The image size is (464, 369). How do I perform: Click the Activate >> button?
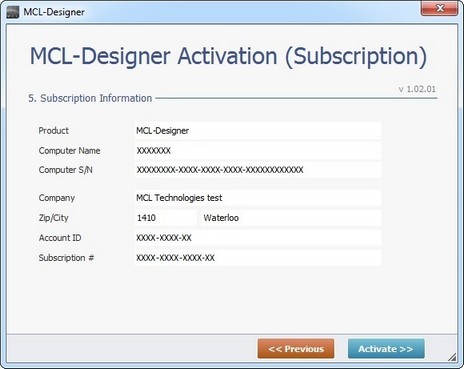click(386, 349)
